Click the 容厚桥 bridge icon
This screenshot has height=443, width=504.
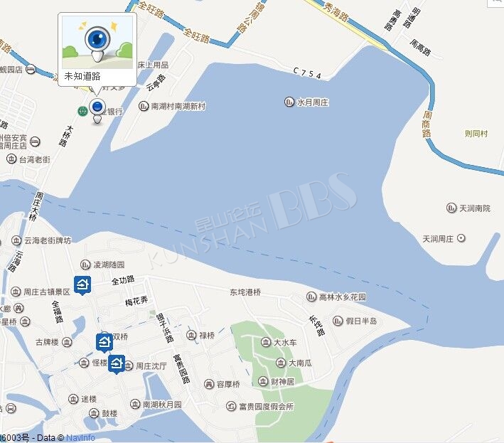(x=209, y=384)
